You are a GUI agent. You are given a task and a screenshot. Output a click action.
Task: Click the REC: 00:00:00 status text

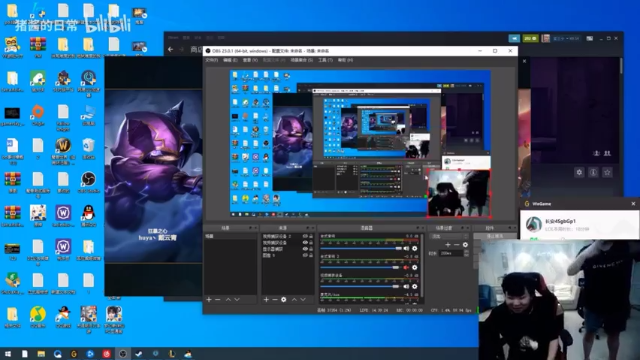click(409, 310)
